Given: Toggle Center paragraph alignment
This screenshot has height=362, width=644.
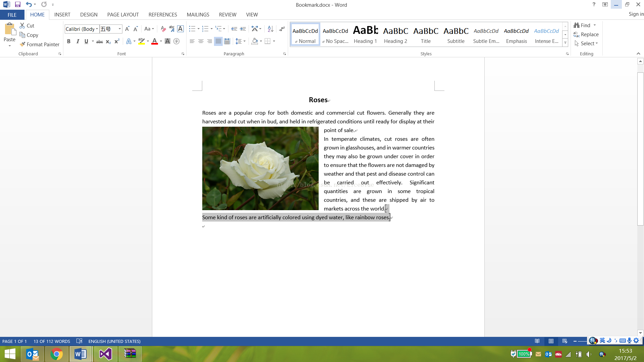Looking at the screenshot, I should click(201, 41).
